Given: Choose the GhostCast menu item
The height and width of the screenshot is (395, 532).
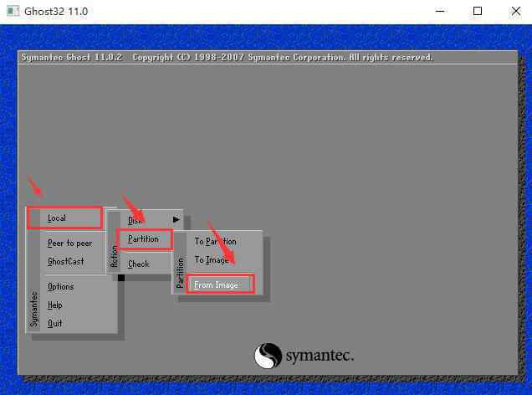Looking at the screenshot, I should (65, 261).
